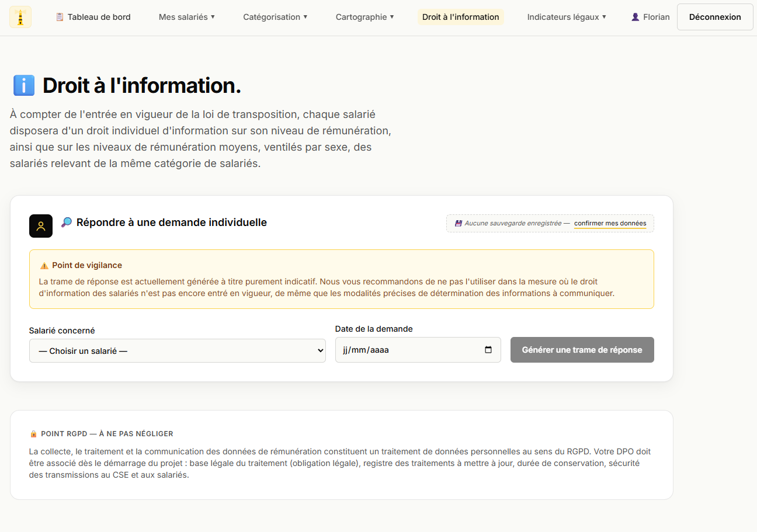This screenshot has width=757, height=532.
Task: Click the blue information icon in heading
Action: click(24, 86)
